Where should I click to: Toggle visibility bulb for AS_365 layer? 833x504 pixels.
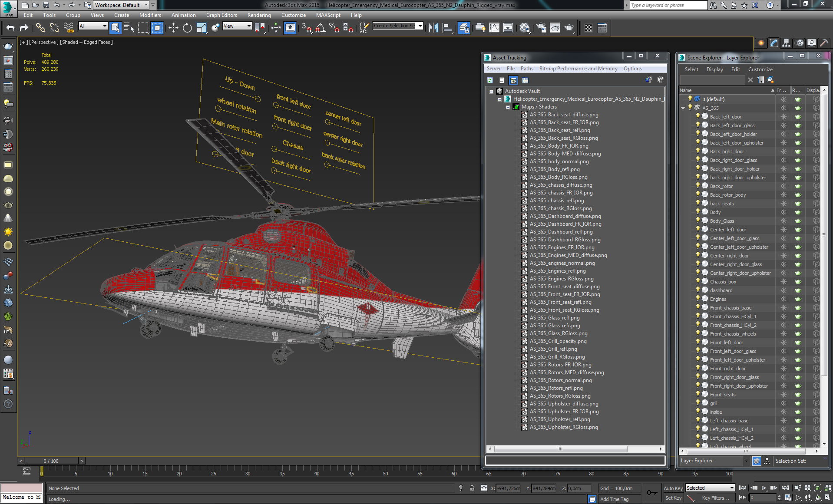click(690, 108)
